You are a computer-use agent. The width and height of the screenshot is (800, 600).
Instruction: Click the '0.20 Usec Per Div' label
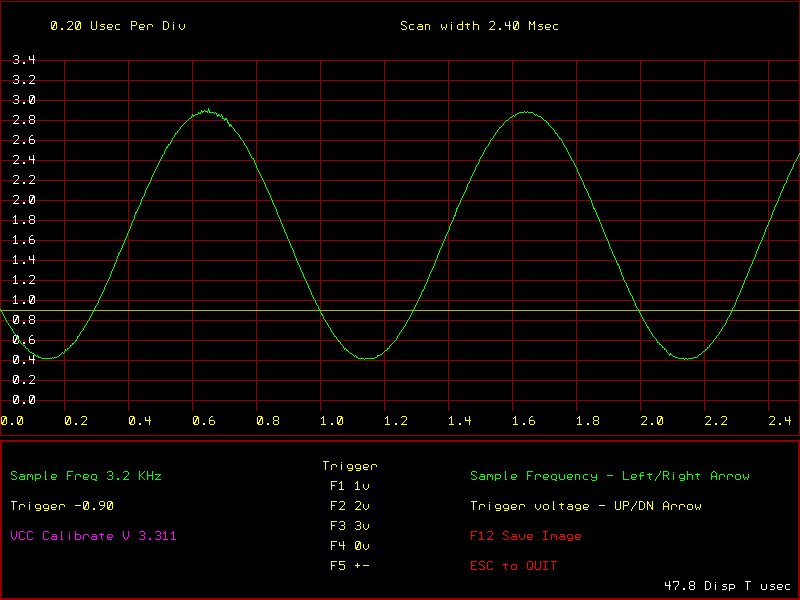[118, 26]
